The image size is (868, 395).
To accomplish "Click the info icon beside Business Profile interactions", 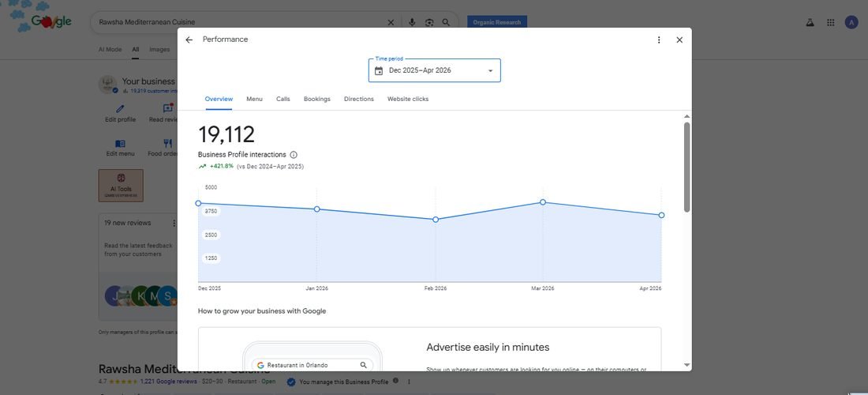I will (294, 155).
